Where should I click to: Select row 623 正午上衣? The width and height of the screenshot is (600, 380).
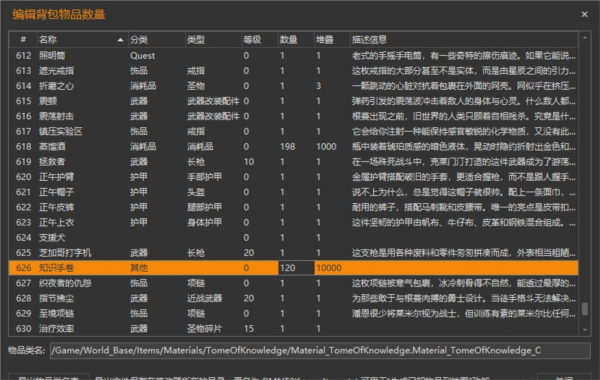tap(293, 222)
